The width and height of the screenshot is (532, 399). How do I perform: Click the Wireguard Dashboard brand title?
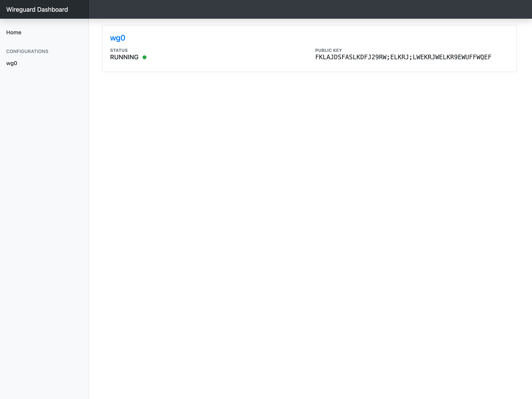coord(37,9)
